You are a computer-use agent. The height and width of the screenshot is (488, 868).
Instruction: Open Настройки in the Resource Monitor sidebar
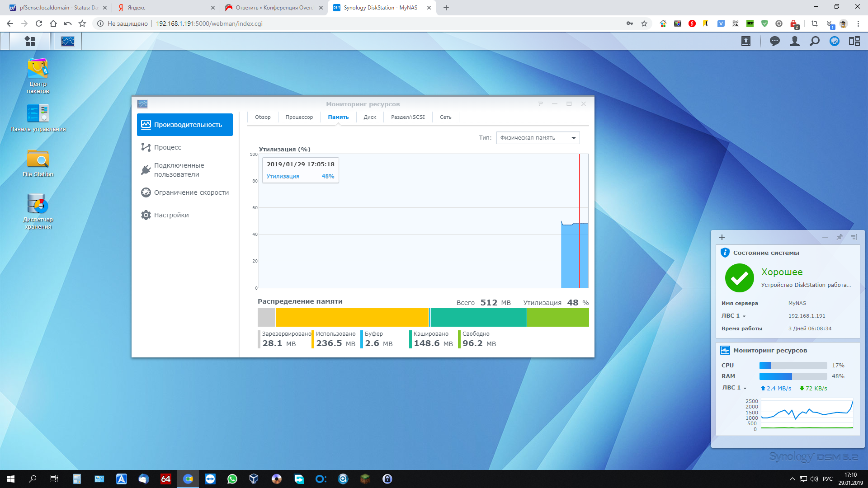click(x=171, y=215)
